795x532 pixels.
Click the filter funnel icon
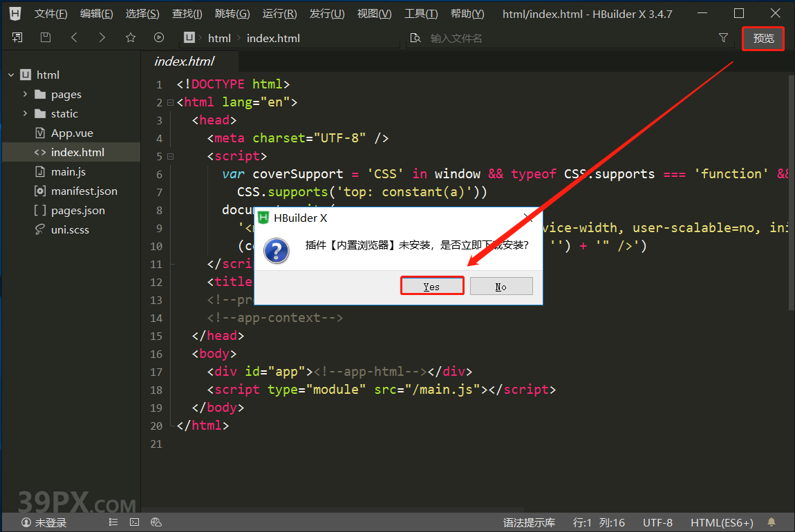click(724, 38)
